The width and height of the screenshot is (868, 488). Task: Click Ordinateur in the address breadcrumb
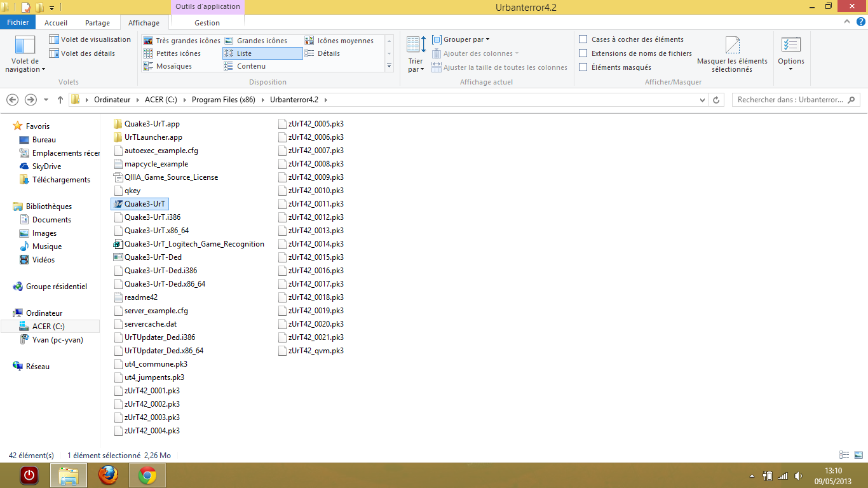coord(112,100)
